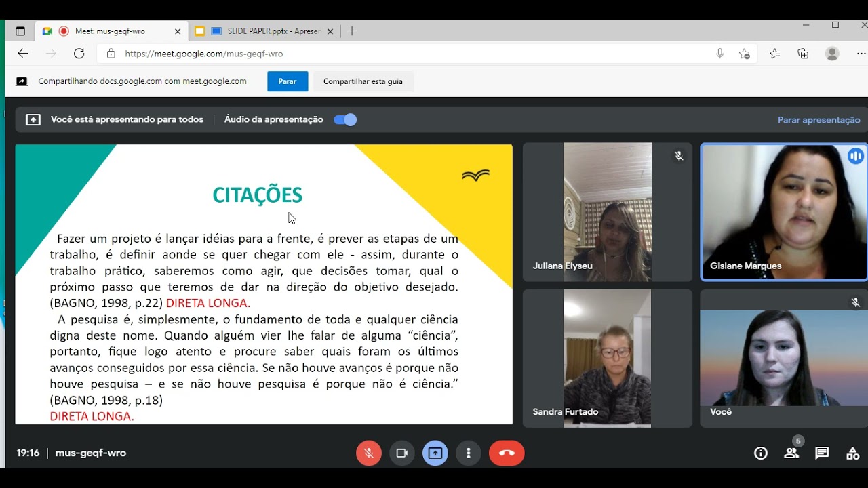Open the meeting details info icon
This screenshot has height=488, width=868.
click(x=761, y=453)
